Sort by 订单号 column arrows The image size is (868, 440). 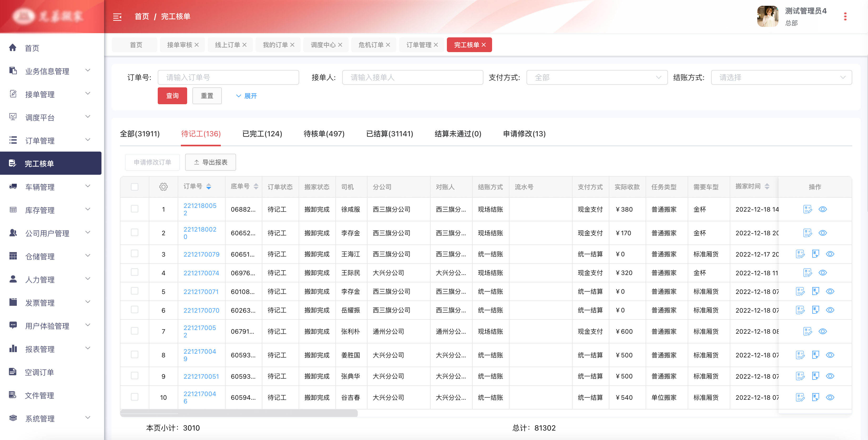208,187
